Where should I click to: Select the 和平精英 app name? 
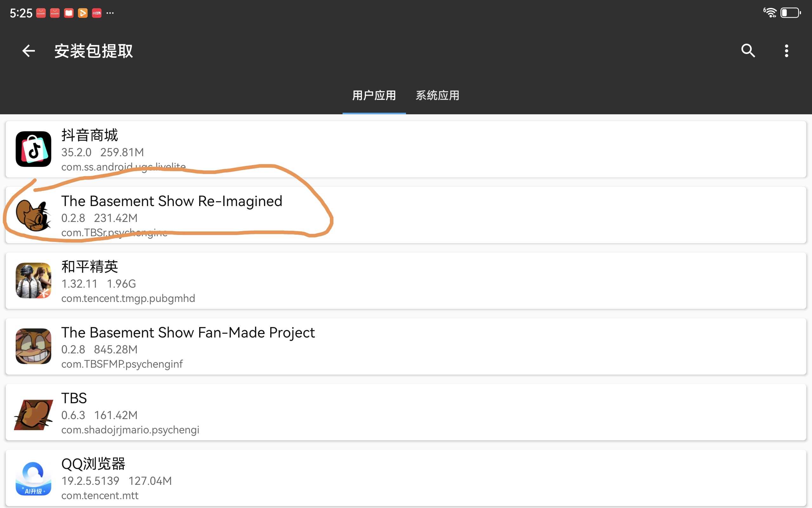pyautogui.click(x=89, y=267)
